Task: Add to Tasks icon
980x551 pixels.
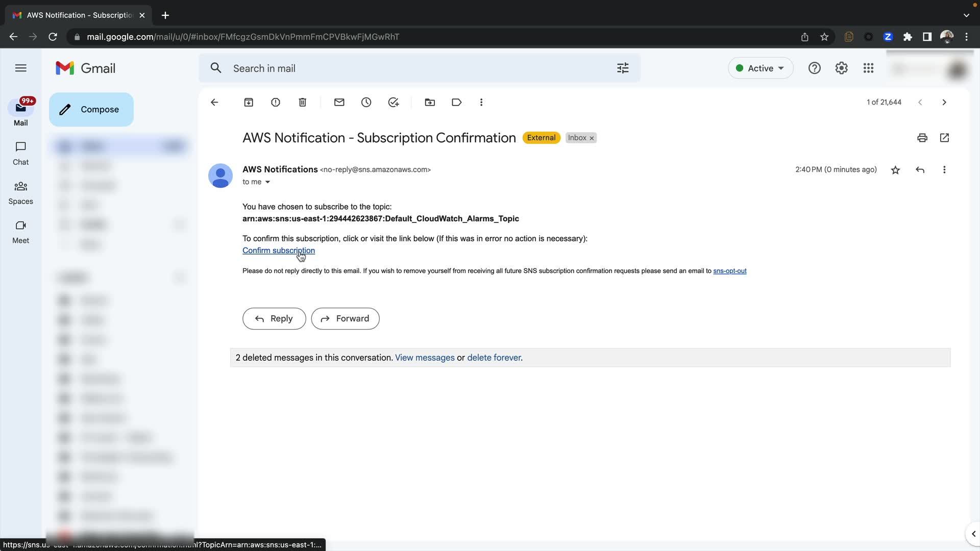Action: coord(393,103)
